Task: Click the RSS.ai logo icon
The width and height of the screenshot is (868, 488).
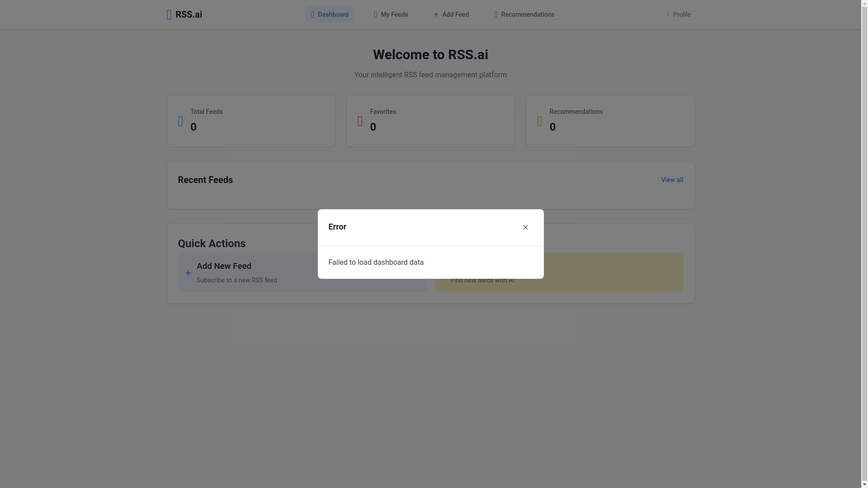Action: 169,14
